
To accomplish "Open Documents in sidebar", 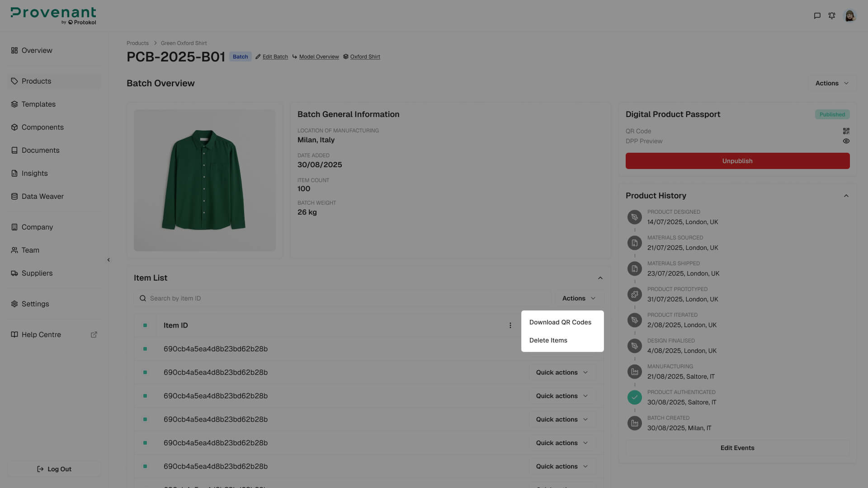I will (x=54, y=150).
